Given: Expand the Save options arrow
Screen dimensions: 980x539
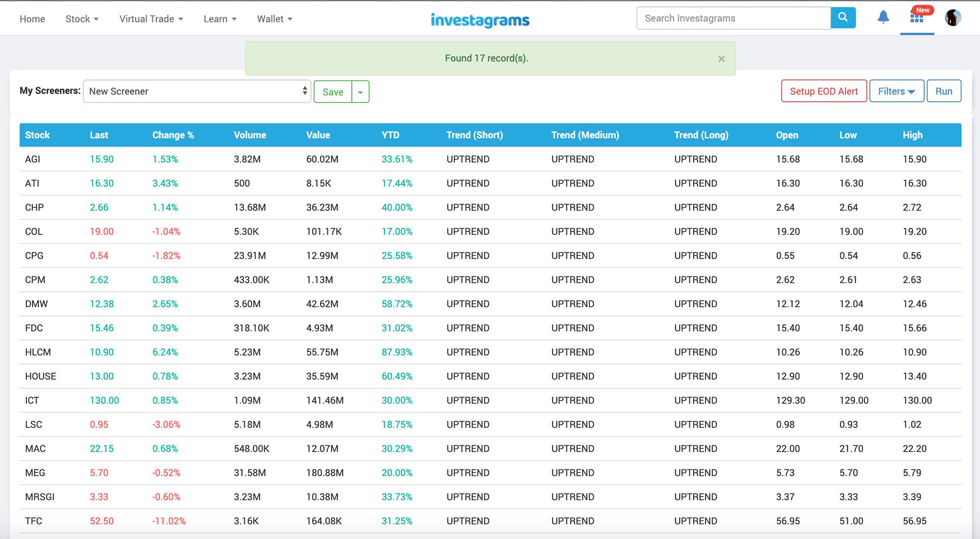Looking at the screenshot, I should coord(360,92).
